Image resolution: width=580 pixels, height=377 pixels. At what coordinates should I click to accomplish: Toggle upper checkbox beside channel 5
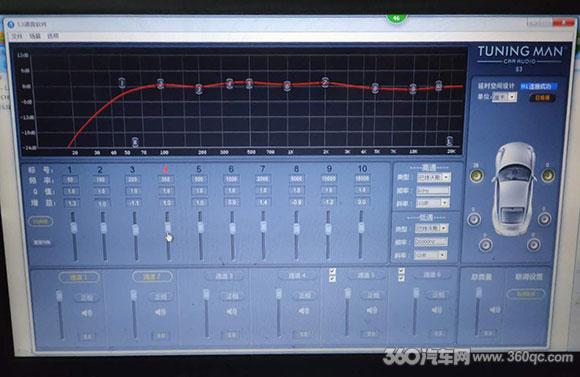pyautogui.click(x=332, y=272)
